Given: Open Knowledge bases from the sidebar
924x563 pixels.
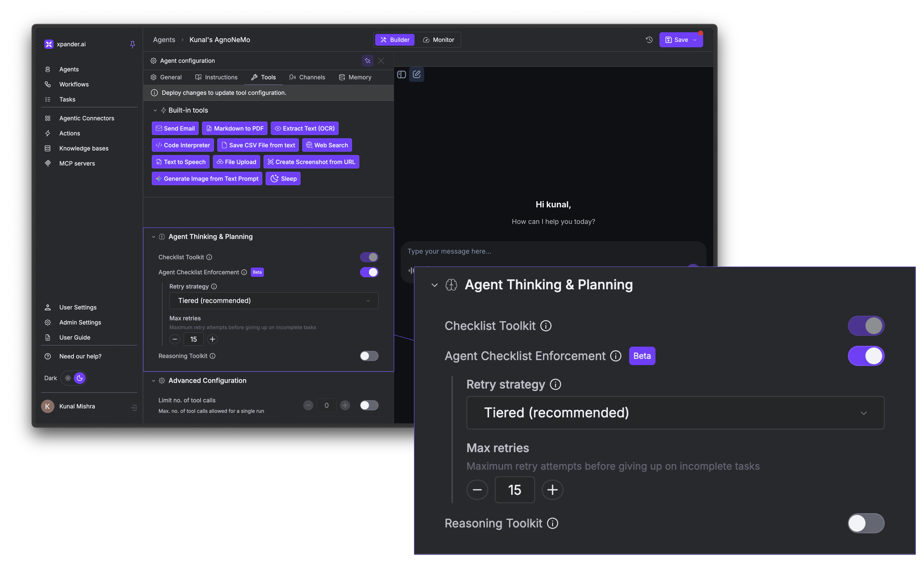Looking at the screenshot, I should coord(84,148).
